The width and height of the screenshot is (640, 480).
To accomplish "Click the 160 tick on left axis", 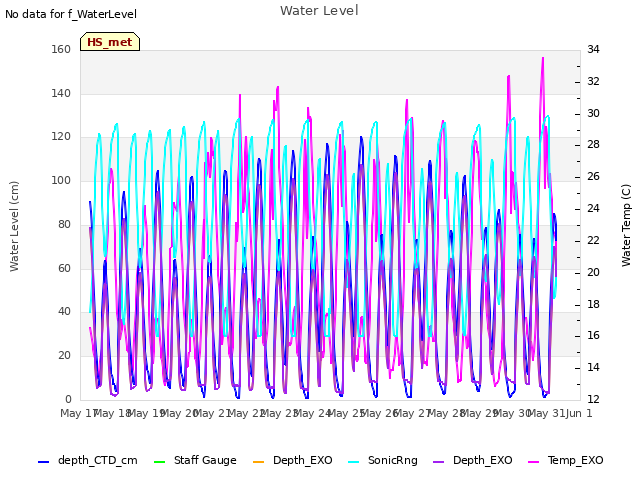I will (61, 49).
